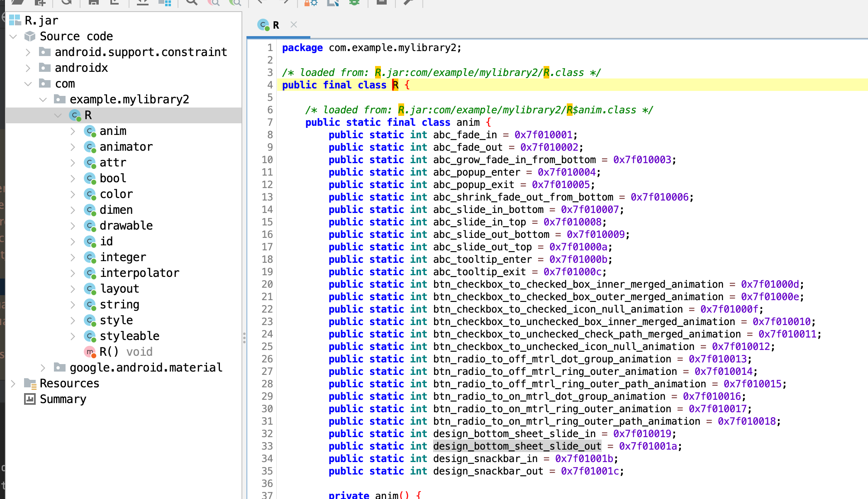Expand the androidx package
The width and height of the screenshot is (868, 499).
point(28,68)
